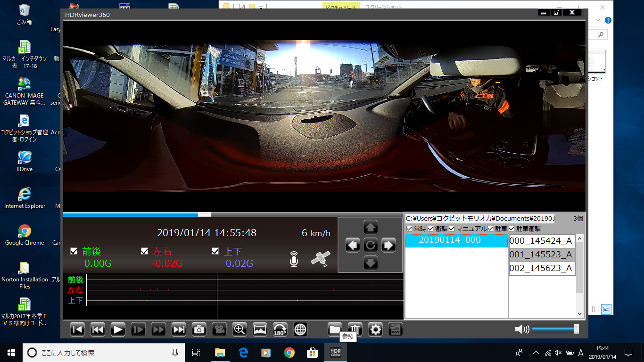The width and height of the screenshot is (644, 362).
Task: Export data with the CSV icon
Action: coord(396,329)
